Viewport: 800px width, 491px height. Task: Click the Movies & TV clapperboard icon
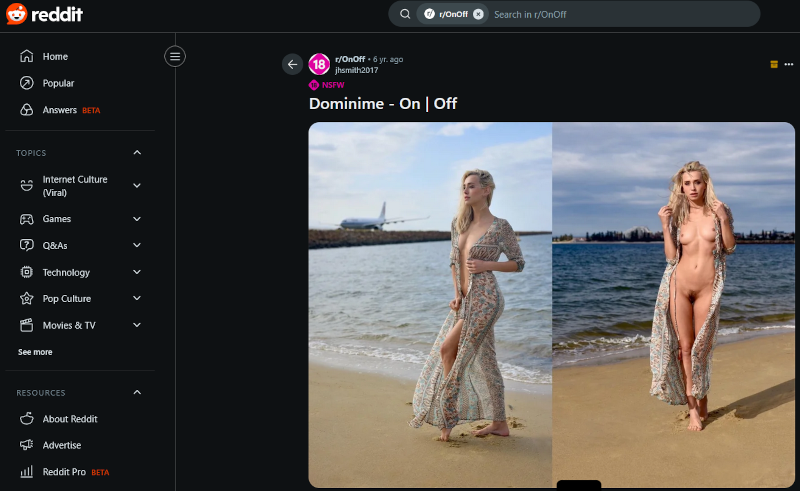[x=27, y=325]
